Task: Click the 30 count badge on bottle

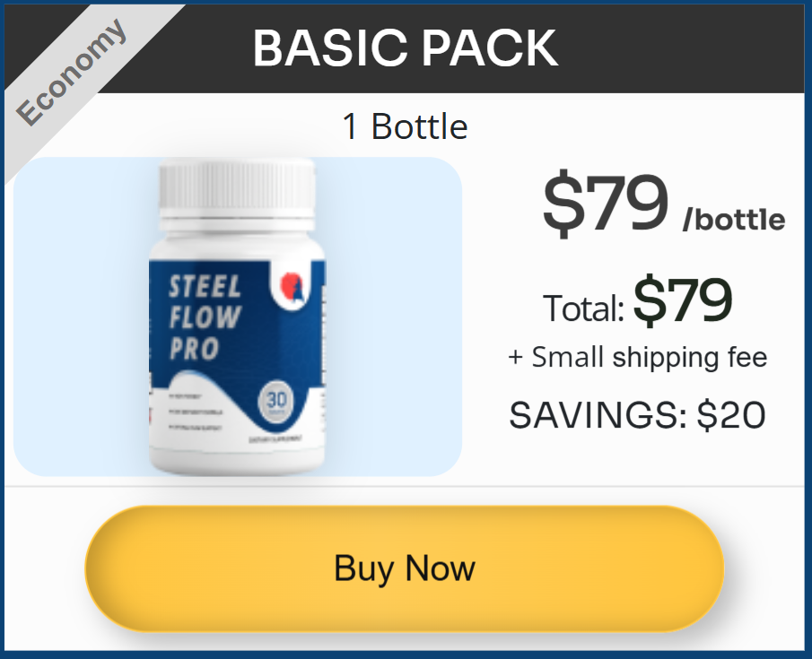Action: pos(276,403)
